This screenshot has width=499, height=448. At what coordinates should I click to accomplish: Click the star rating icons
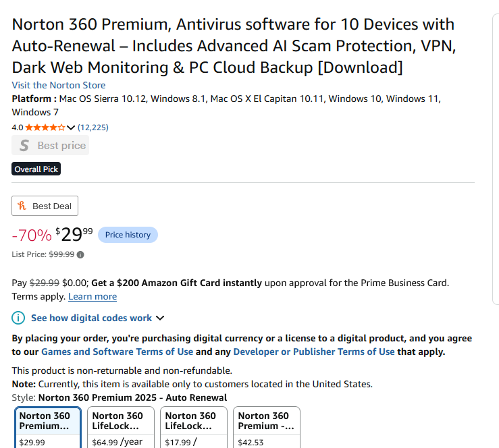coord(45,128)
